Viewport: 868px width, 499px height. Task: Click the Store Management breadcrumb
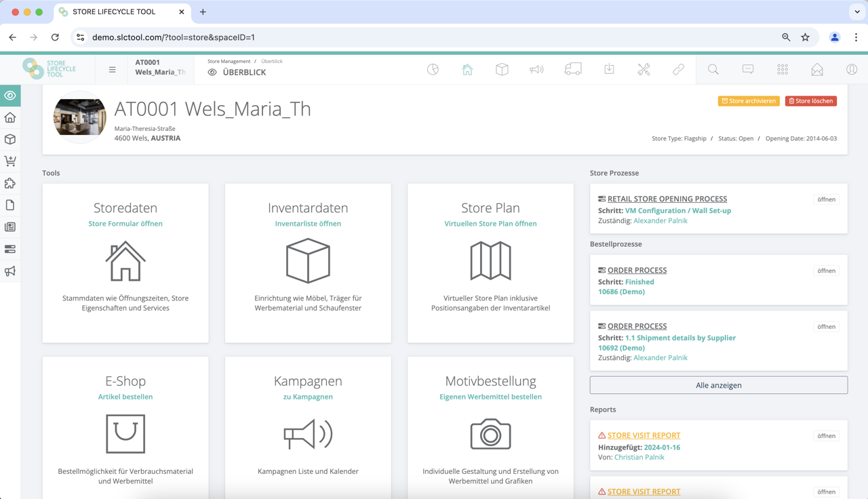[x=229, y=61]
